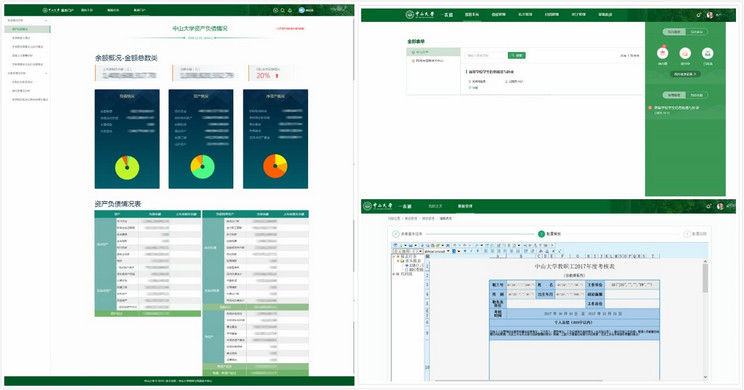Click the clock icon in left header
The width and height of the screenshot is (744, 390).
276,10
